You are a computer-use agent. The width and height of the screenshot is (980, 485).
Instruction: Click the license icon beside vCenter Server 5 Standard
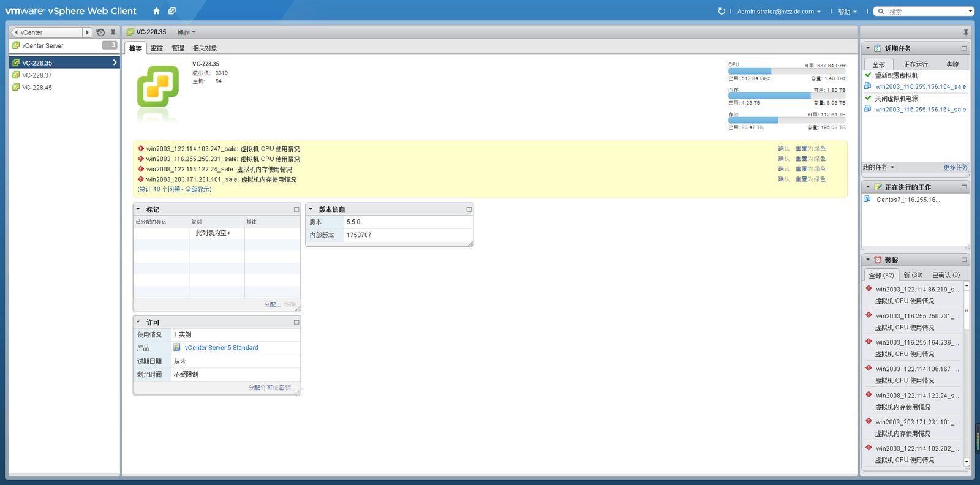(177, 347)
